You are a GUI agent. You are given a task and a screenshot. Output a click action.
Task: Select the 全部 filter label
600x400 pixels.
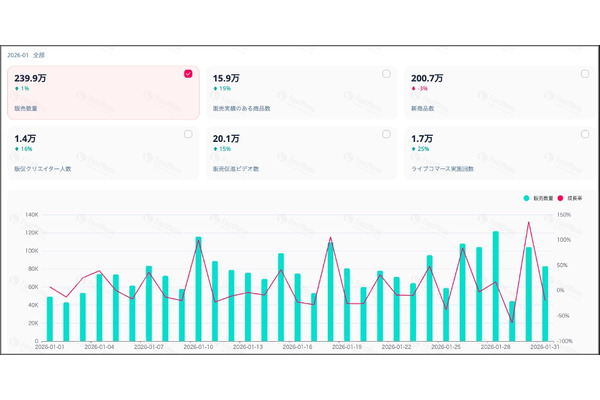[37, 54]
